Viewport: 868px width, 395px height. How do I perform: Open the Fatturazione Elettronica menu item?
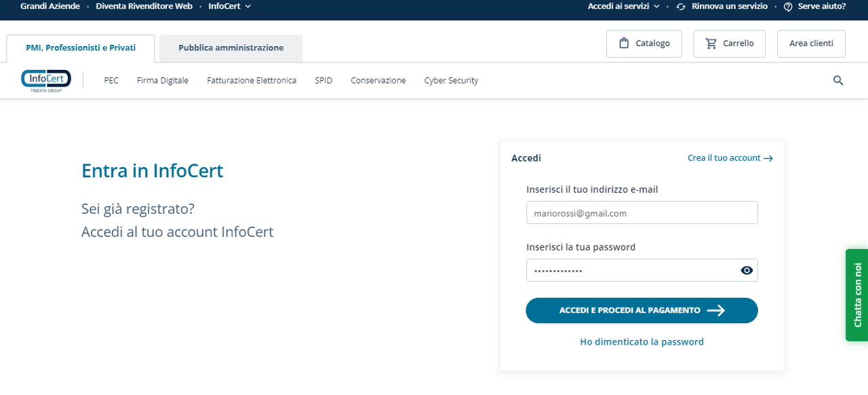pyautogui.click(x=252, y=80)
